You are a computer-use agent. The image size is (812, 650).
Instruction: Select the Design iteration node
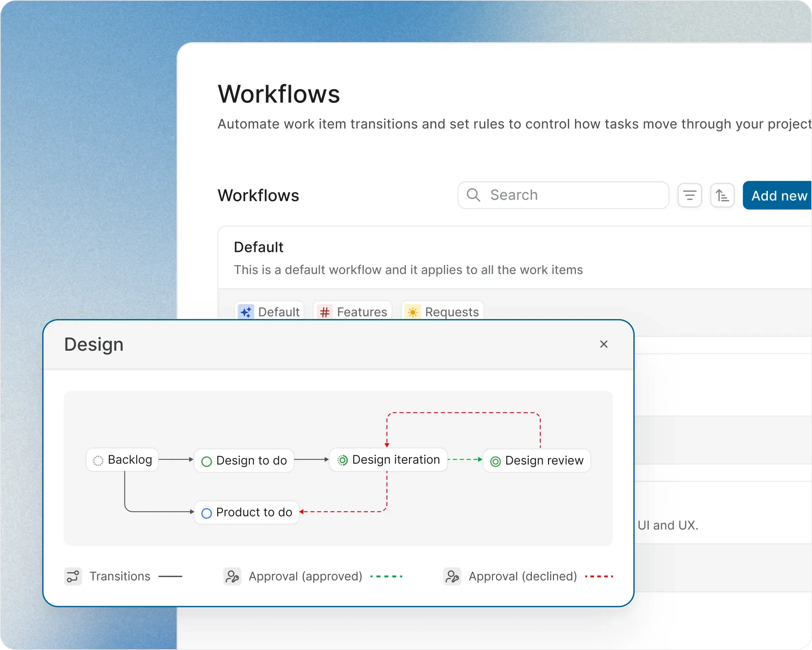(x=388, y=460)
